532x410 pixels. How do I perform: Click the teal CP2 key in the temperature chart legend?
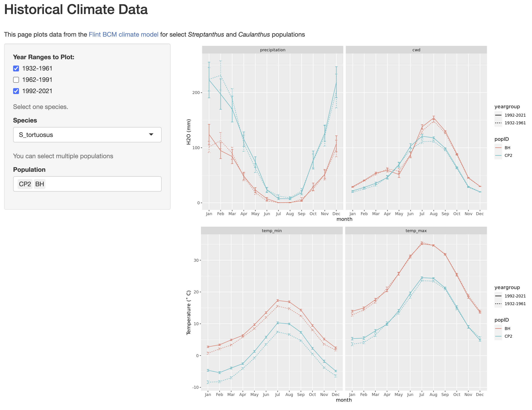(498, 336)
